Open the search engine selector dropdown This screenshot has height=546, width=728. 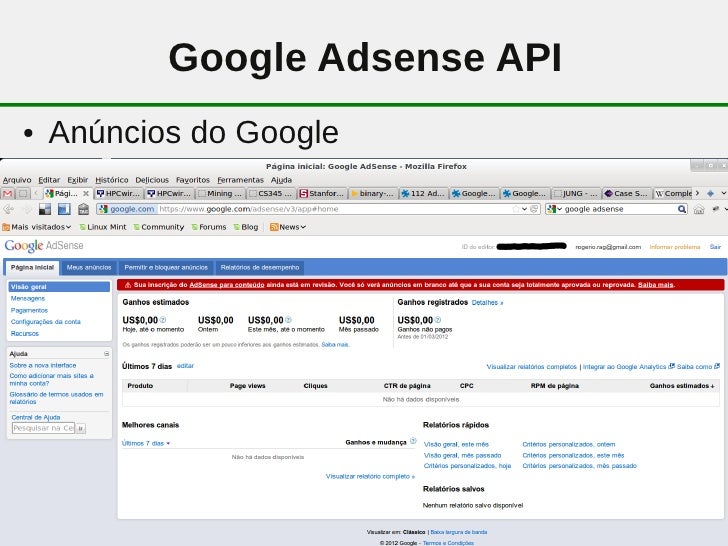[554, 209]
